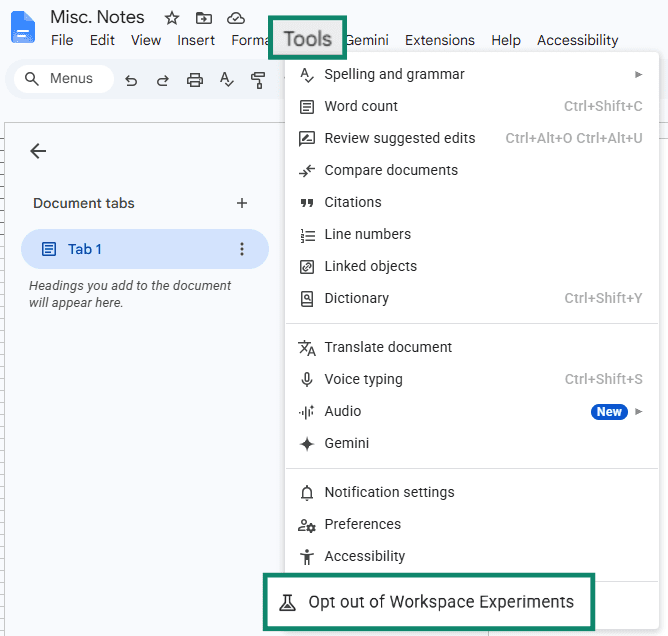Click the Gemini sparkle icon in menu
The width and height of the screenshot is (668, 636).
[x=307, y=444]
